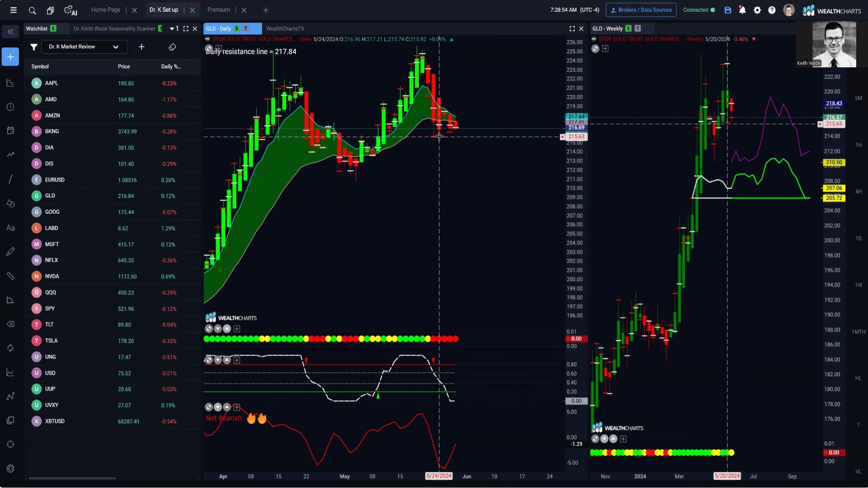Open the settings gear
The width and height of the screenshot is (868, 488).
click(x=757, y=10)
